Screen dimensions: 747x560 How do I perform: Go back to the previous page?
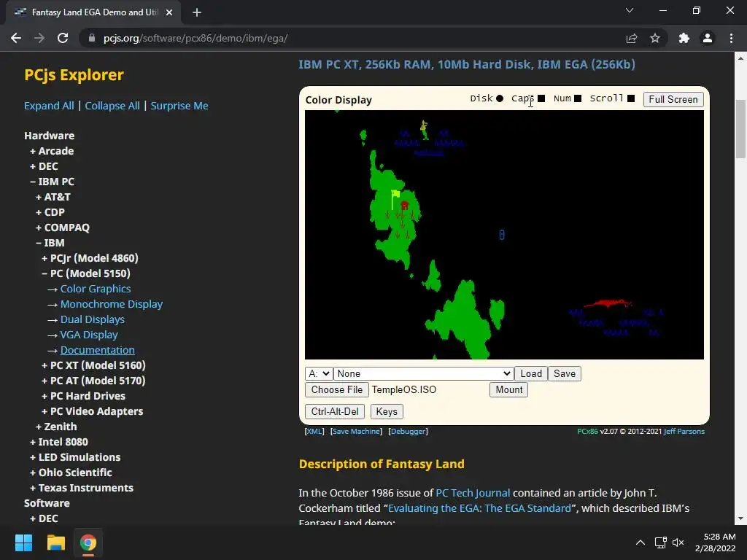coord(16,38)
